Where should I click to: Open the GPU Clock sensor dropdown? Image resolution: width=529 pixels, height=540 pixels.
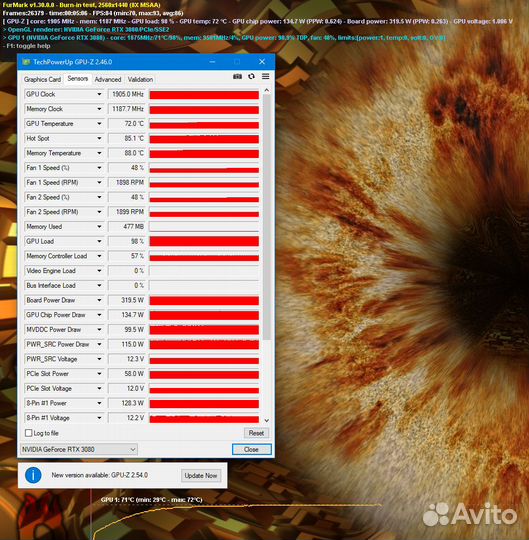pyautogui.click(x=99, y=94)
